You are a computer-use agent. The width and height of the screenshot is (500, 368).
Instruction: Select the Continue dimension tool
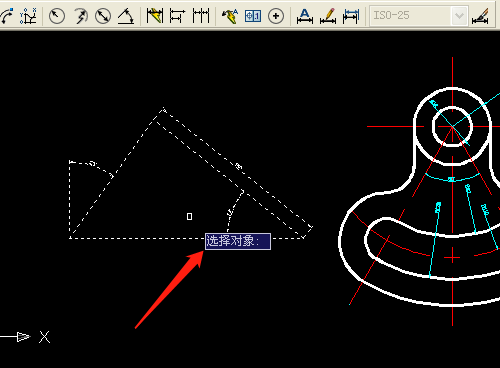[201, 16]
